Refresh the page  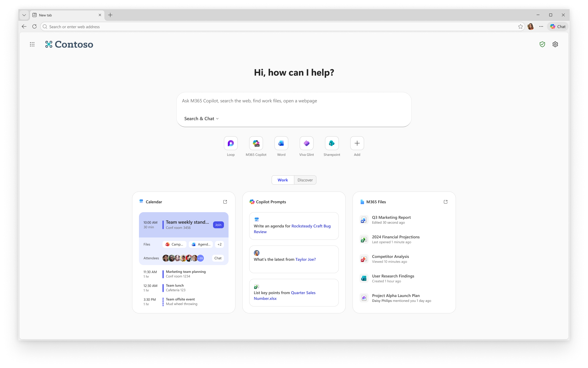(x=34, y=26)
